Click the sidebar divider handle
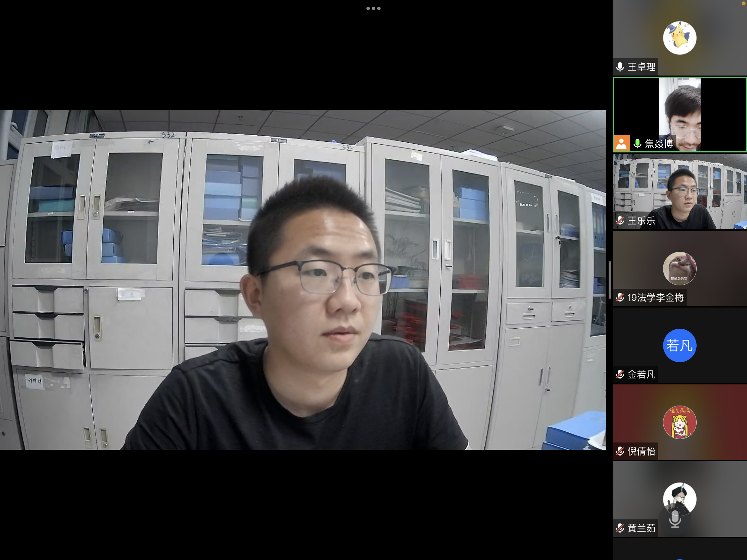The width and height of the screenshot is (747, 560). [610, 280]
